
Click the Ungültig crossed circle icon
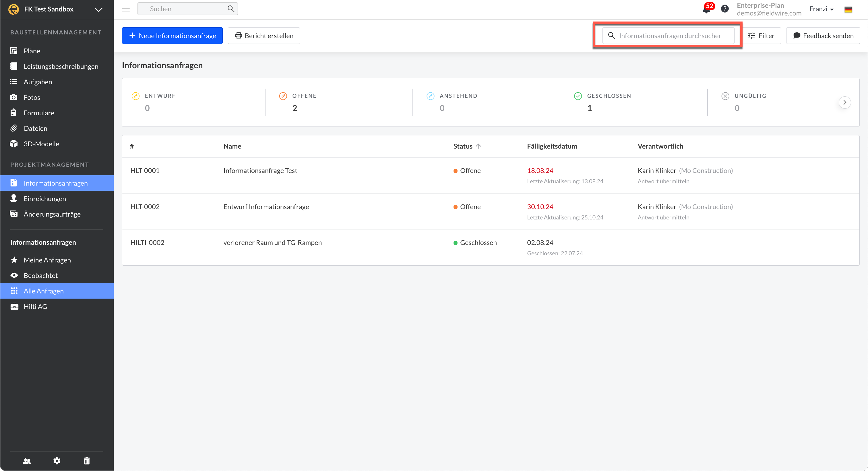click(x=725, y=96)
